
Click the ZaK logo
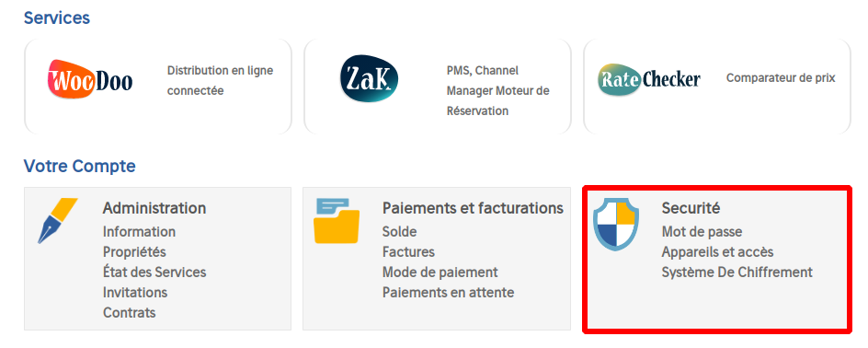(x=369, y=78)
